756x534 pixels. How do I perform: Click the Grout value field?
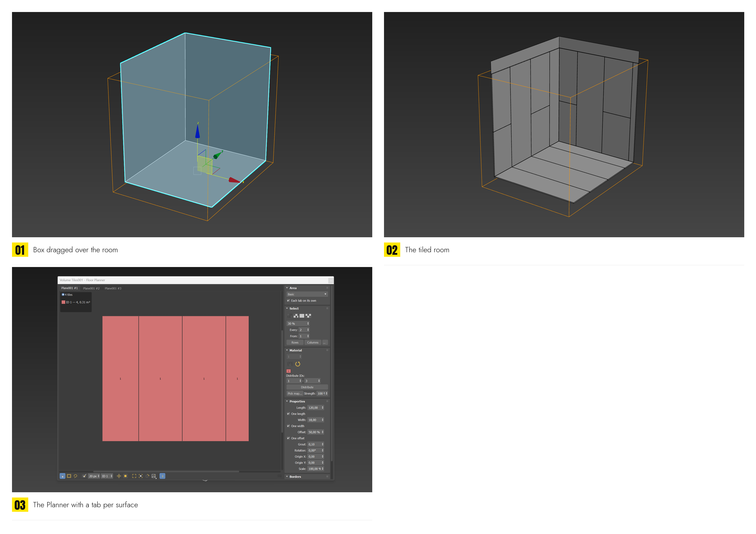(x=315, y=444)
